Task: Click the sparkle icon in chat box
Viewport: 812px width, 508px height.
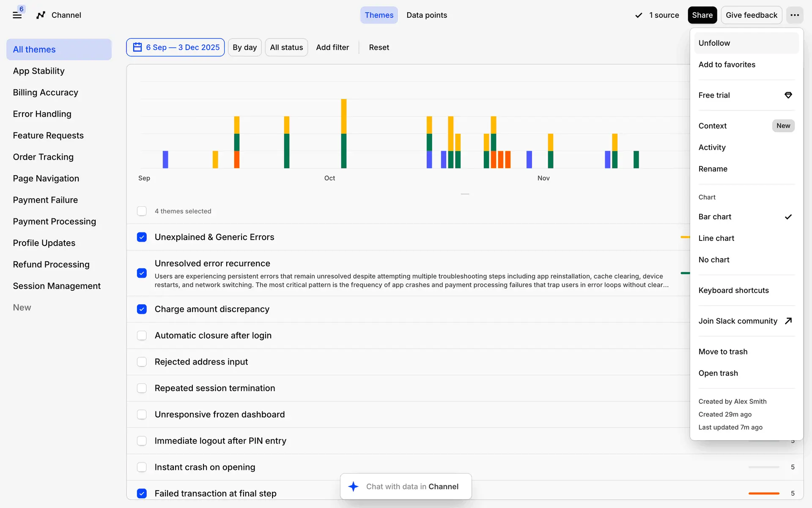Action: [x=353, y=486]
